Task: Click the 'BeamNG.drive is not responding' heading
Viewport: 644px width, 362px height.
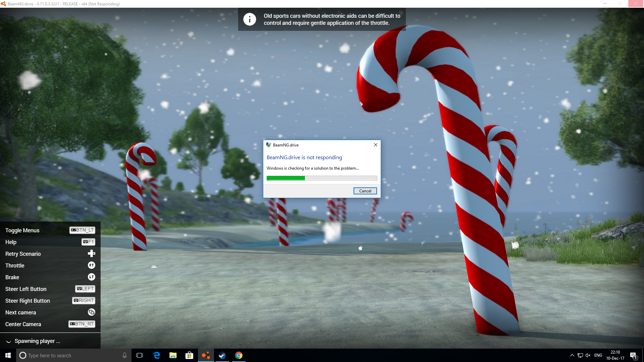Action: click(304, 157)
